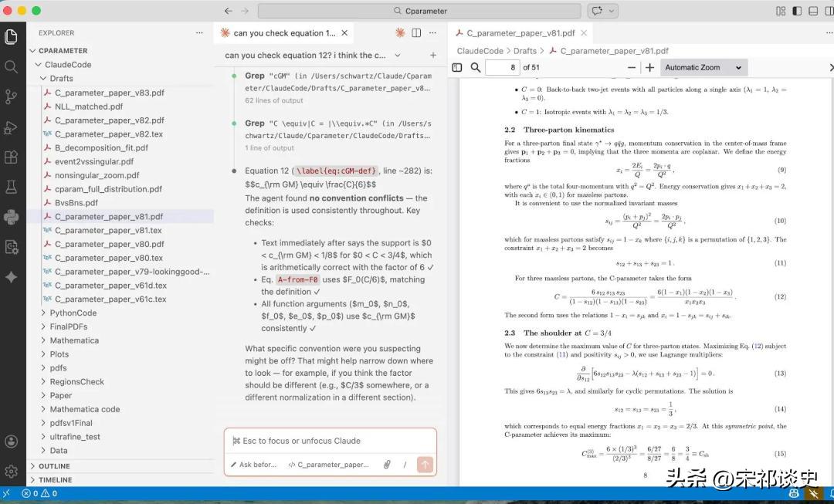Open the Accounts menu
Viewport: 834px width, 504px height.
(11, 441)
